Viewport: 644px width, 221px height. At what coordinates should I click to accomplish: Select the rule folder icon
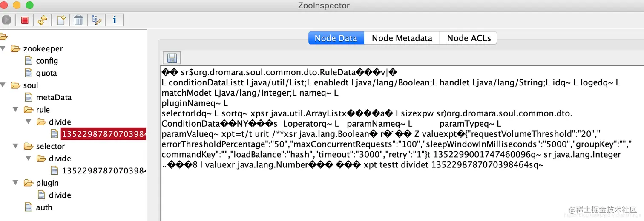(x=29, y=110)
